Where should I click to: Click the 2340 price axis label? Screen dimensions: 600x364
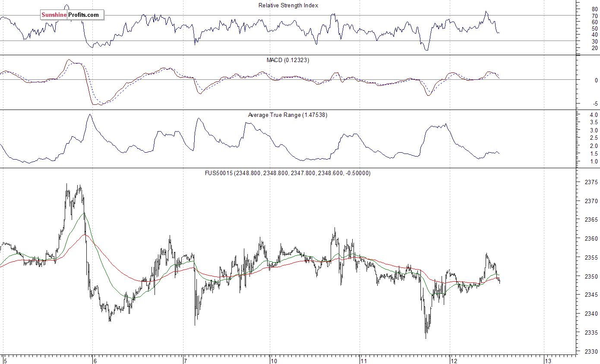(592, 314)
